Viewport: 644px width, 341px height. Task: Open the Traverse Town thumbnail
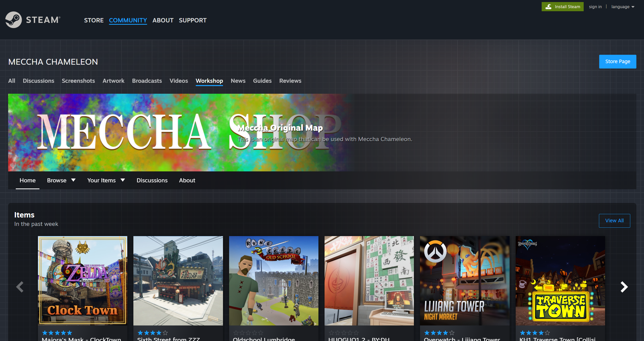coord(560,280)
